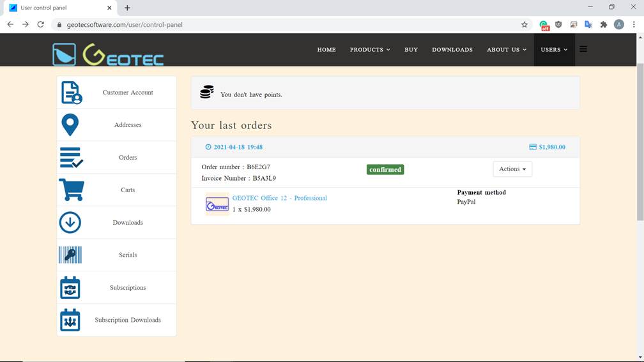Open the browser extensions puzzle icon

tap(604, 25)
